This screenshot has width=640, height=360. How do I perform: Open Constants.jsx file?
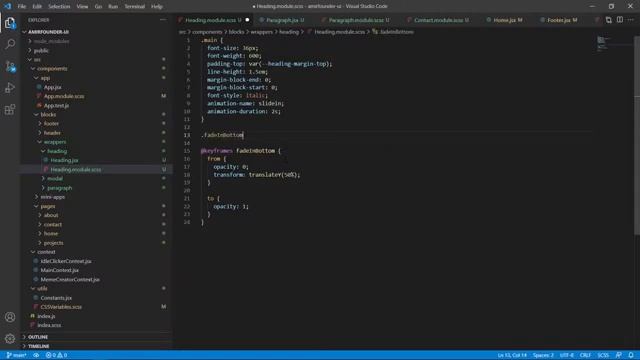pyautogui.click(x=56, y=298)
